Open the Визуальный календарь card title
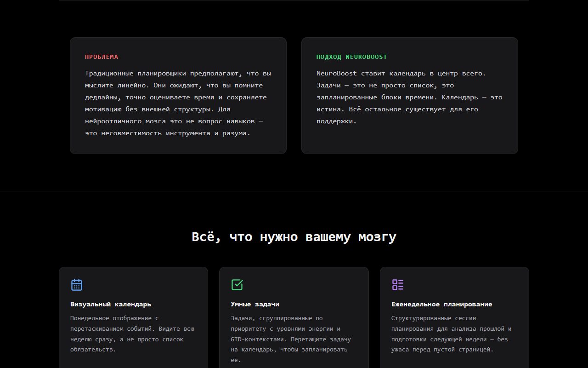This screenshot has width=588, height=368. click(x=111, y=304)
